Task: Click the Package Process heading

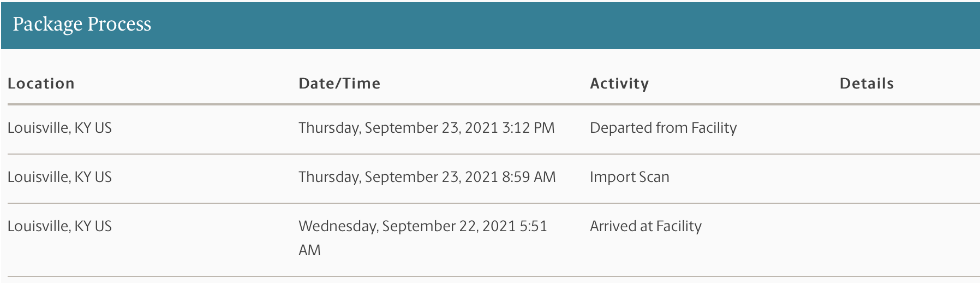Action: coord(82,24)
